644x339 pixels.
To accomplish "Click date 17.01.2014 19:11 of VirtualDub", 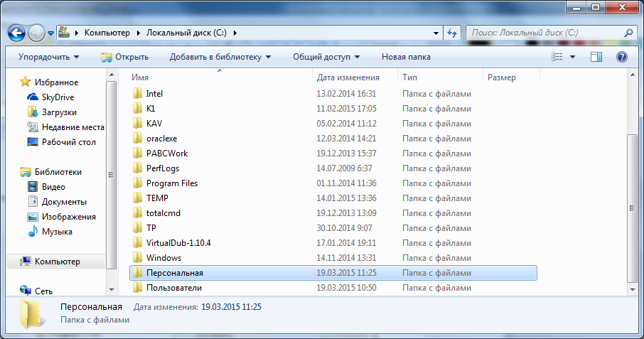I will 346,243.
